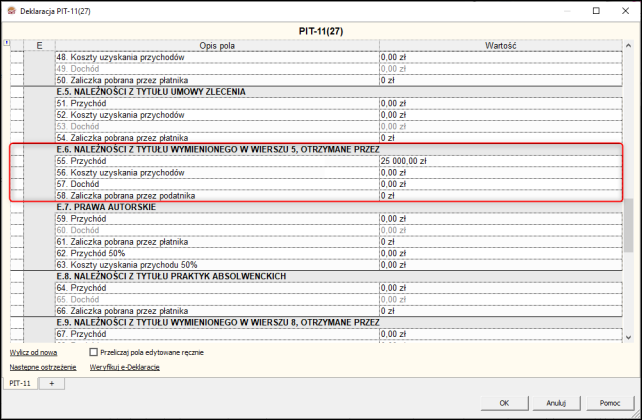Switch to the PIT-11 tab
Image resolution: width=642 pixels, height=420 pixels.
(20, 384)
